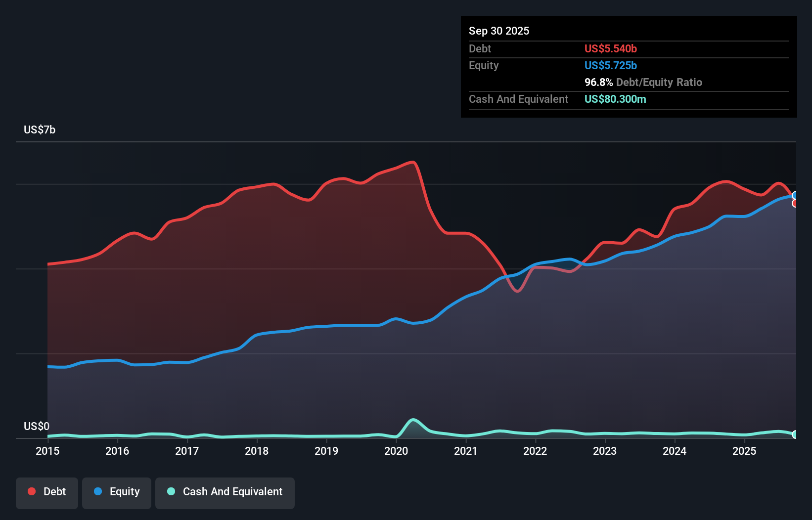812x520 pixels.
Task: Click the US$7b axis label
Action: (x=40, y=130)
